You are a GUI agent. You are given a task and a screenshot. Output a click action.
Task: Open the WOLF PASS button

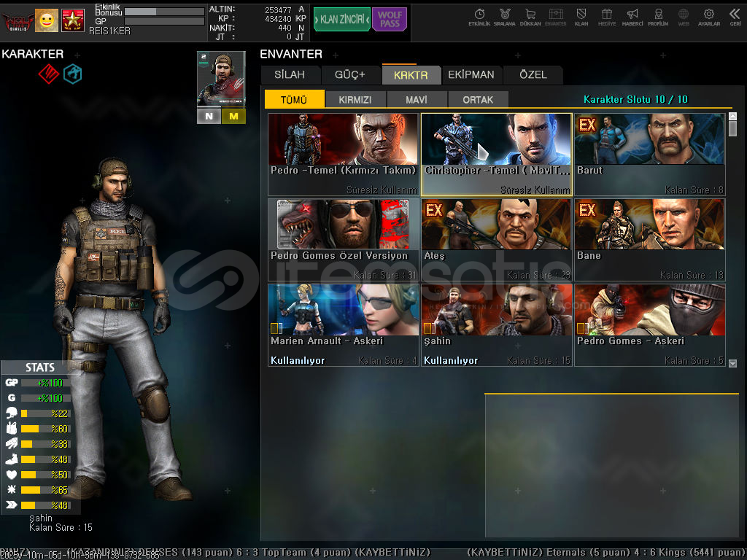coord(390,20)
